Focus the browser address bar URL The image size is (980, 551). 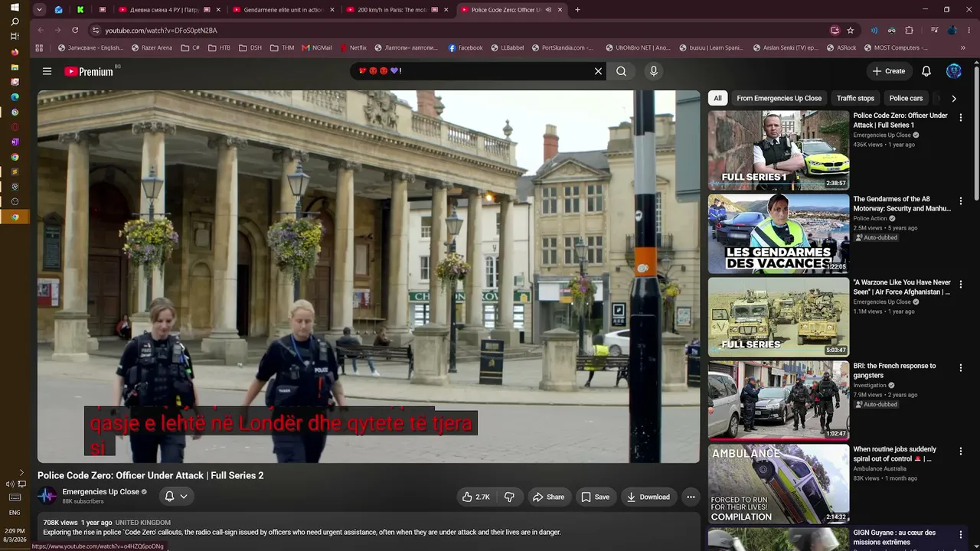161,31
